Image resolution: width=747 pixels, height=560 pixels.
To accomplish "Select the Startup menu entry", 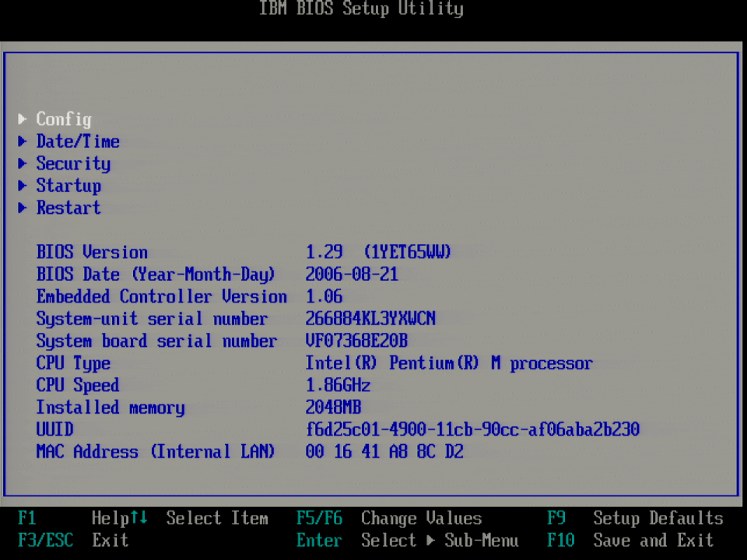I will (68, 186).
